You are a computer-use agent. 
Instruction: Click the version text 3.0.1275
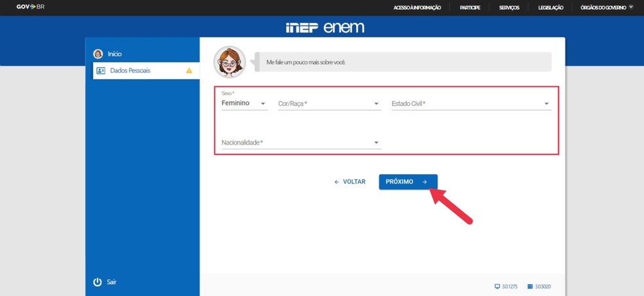click(x=510, y=287)
